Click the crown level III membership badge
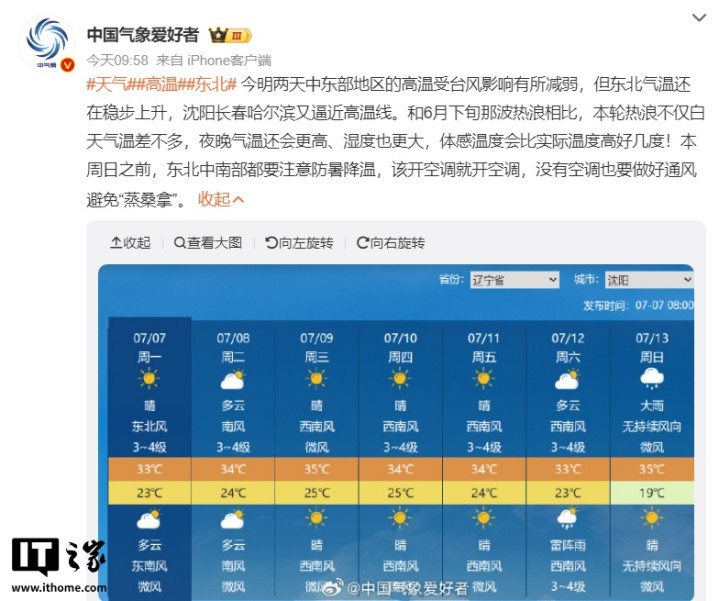Viewport: 719px width, 601px height. [230, 35]
